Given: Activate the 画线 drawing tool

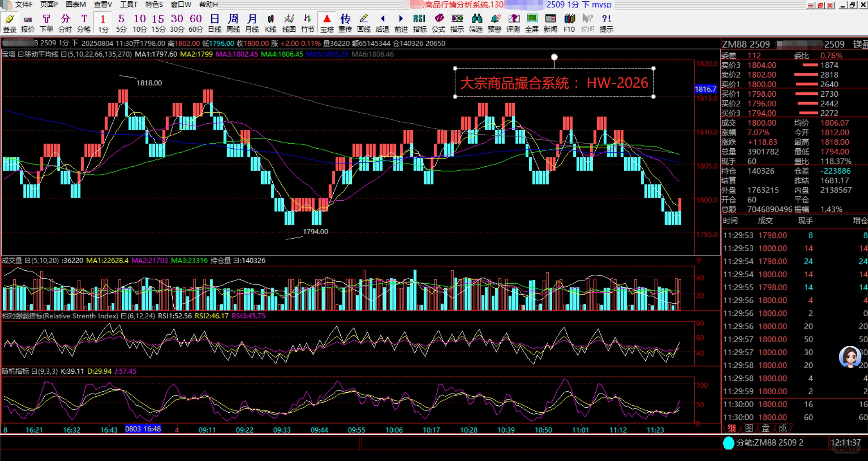Looking at the screenshot, I should tap(364, 23).
